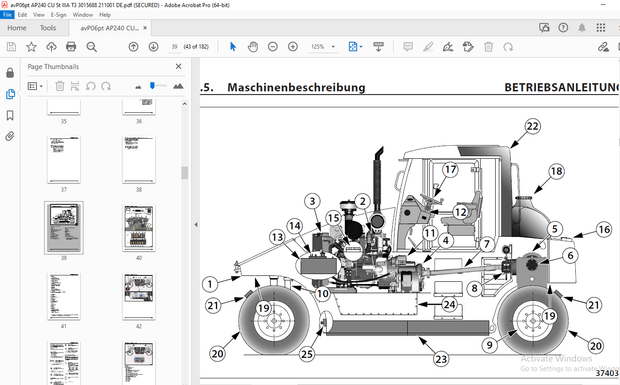The height and width of the screenshot is (385, 620).
Task: Open the Help menu
Action: click(x=105, y=15)
